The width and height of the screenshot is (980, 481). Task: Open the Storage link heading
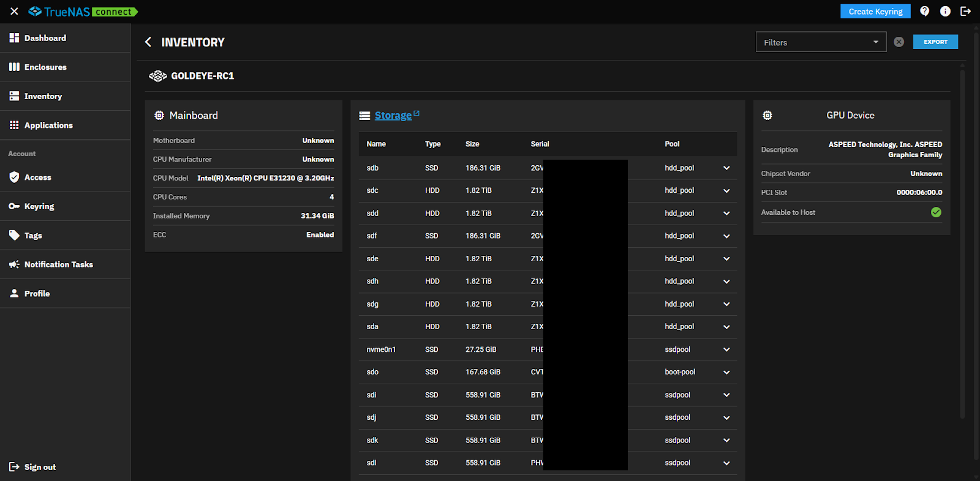click(x=393, y=116)
